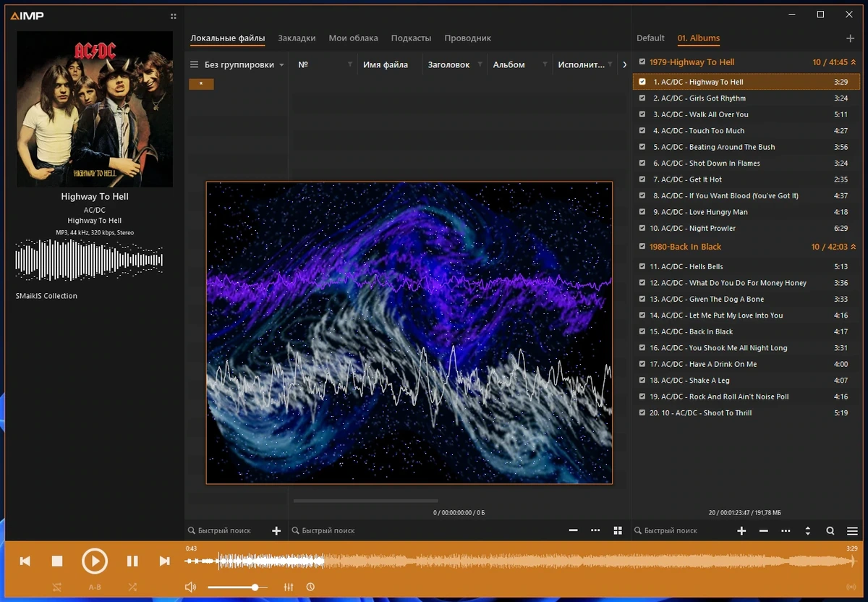Switch library view with grid icon
The image size is (868, 602).
tap(618, 530)
